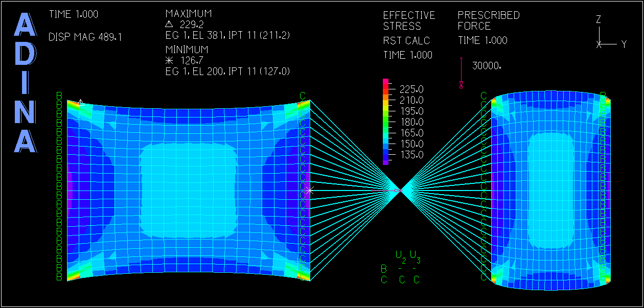This screenshot has width=644, height=308.
Task: Click the PRESCRIBED FORCE heading
Action: [x=488, y=21]
